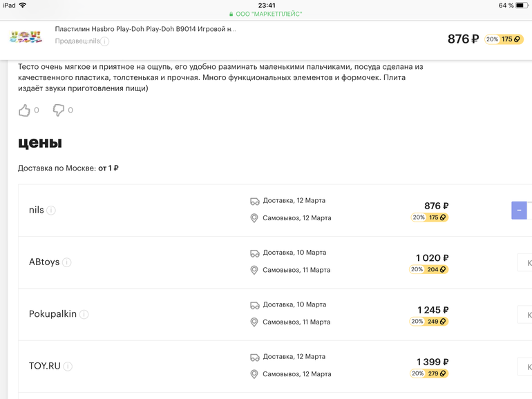Tap ABtoys 20% bonus 204 badge
The width and height of the screenshot is (532, 399).
(429, 270)
